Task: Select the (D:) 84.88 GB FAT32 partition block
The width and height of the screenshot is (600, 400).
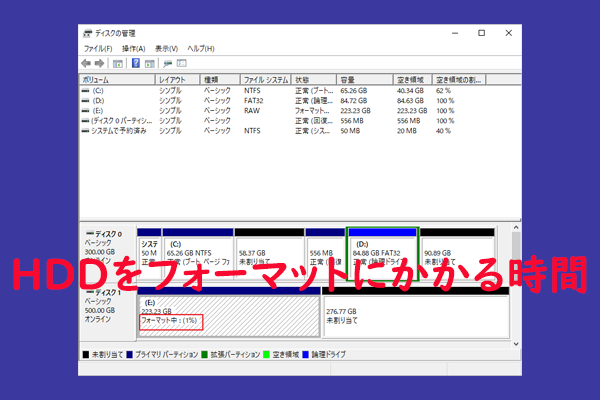Action: point(383,255)
